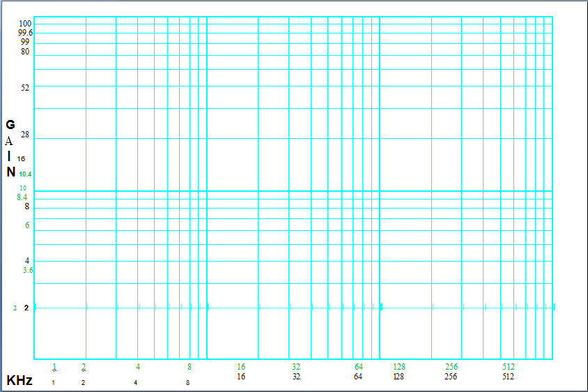588x392 pixels.
Task: Click the bold letter G of GAIN
Action: (10, 125)
